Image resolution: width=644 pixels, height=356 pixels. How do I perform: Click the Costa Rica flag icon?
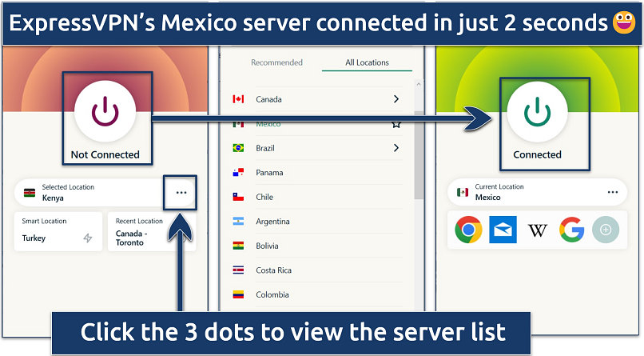238,270
